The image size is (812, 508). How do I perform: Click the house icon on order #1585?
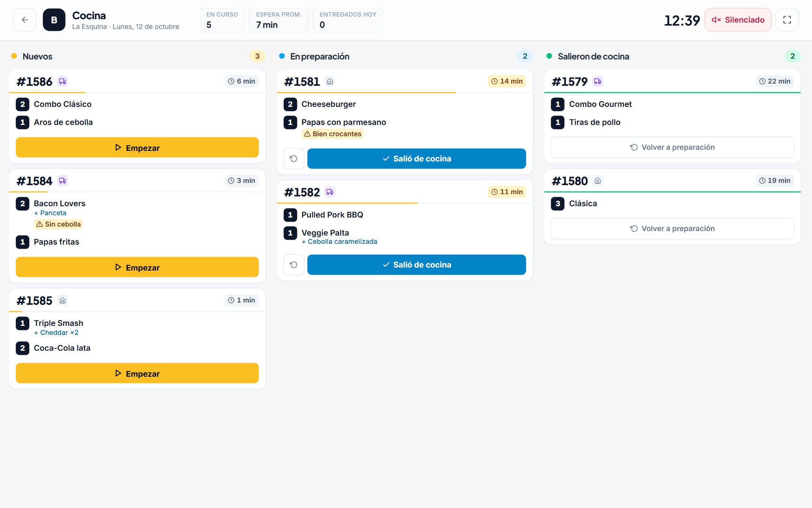tap(62, 300)
